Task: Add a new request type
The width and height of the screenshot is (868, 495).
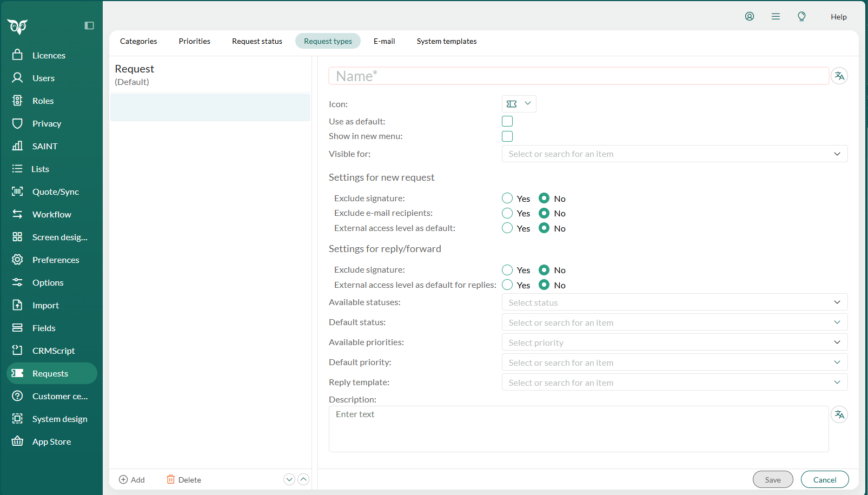Action: [x=132, y=479]
